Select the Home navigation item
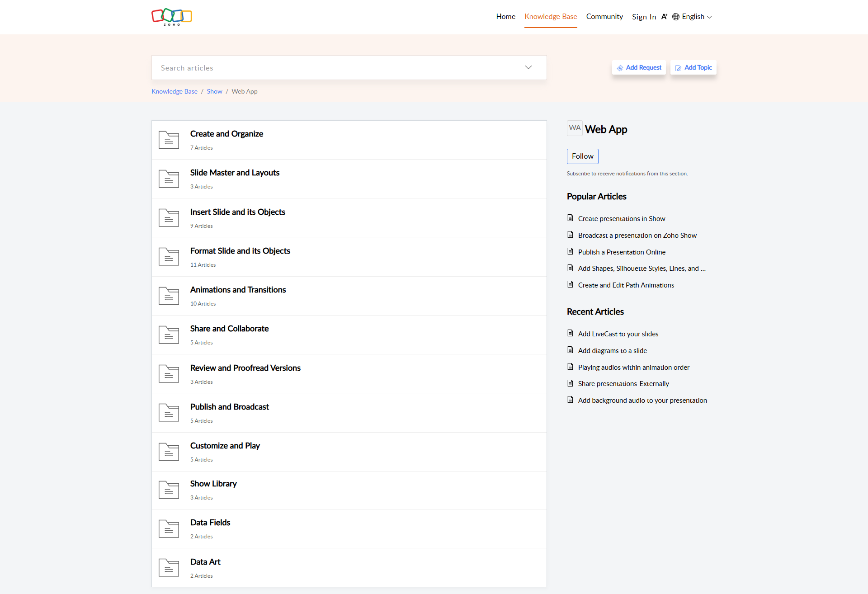This screenshot has height=594, width=868. click(505, 17)
